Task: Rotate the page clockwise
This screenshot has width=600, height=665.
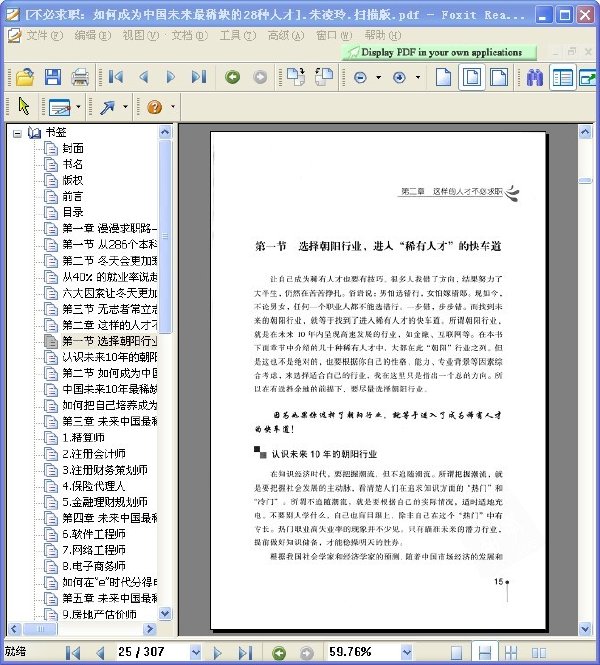Action: [x=296, y=77]
